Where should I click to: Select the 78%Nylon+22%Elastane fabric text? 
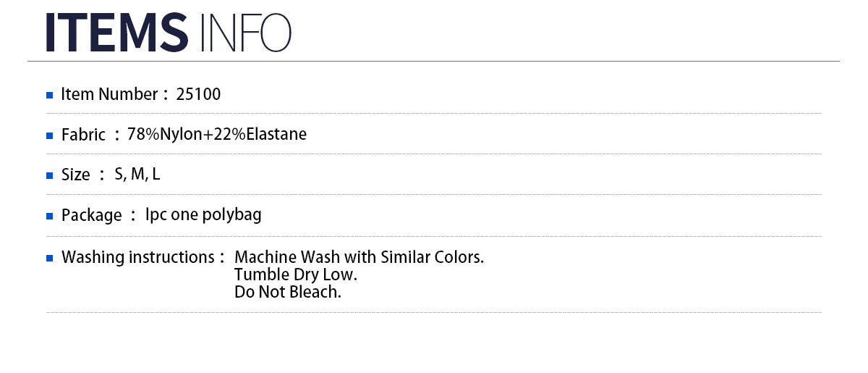click(217, 134)
